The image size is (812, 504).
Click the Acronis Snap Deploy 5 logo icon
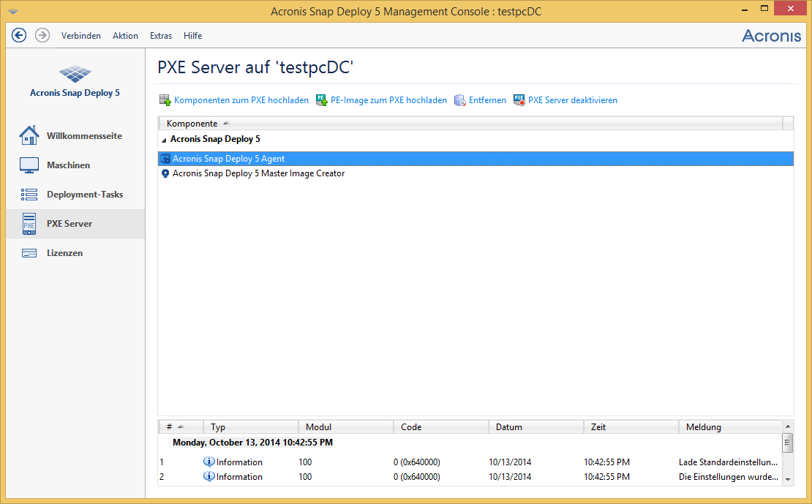point(75,74)
